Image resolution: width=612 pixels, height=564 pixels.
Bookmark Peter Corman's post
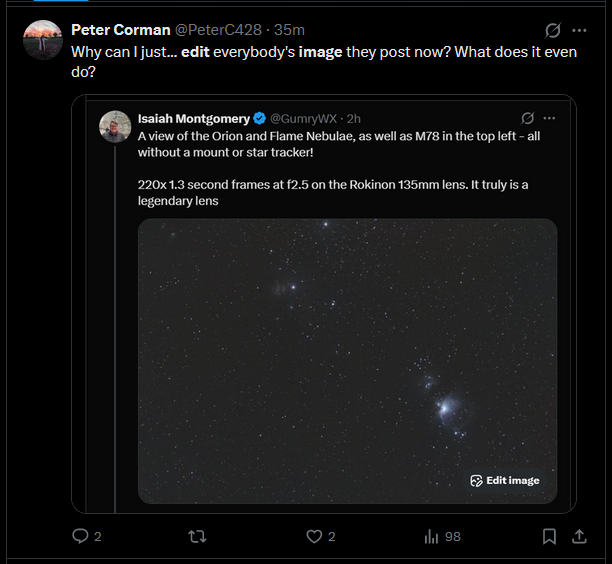tap(549, 536)
